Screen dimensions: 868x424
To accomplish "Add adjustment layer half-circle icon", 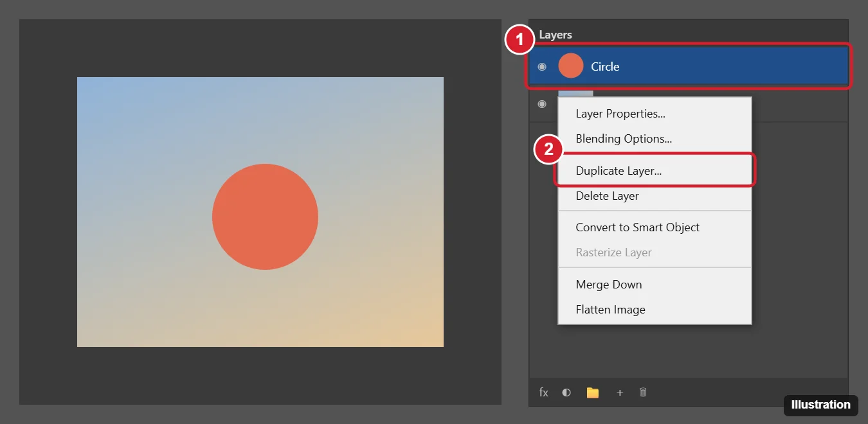I will (x=566, y=393).
